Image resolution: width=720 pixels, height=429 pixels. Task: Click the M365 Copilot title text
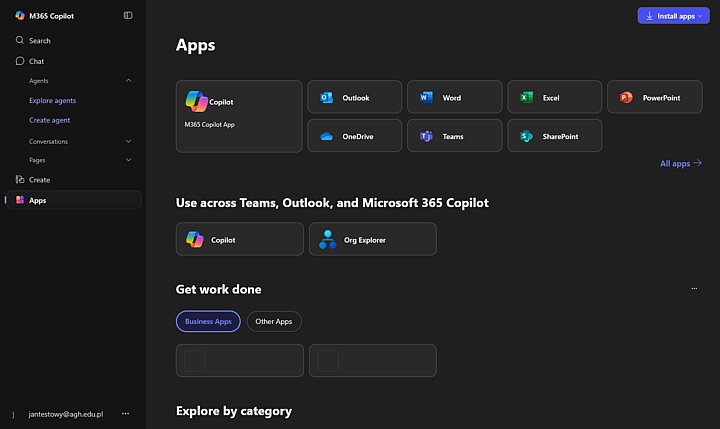point(51,16)
